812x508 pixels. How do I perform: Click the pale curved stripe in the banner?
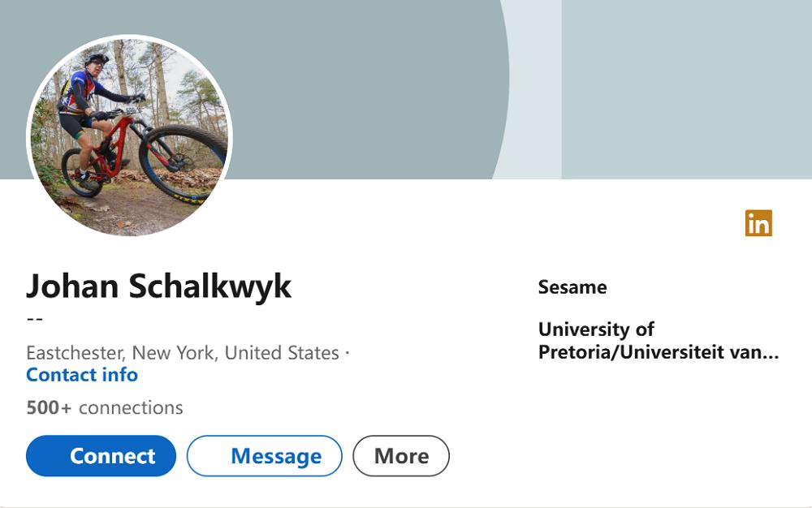532,89
